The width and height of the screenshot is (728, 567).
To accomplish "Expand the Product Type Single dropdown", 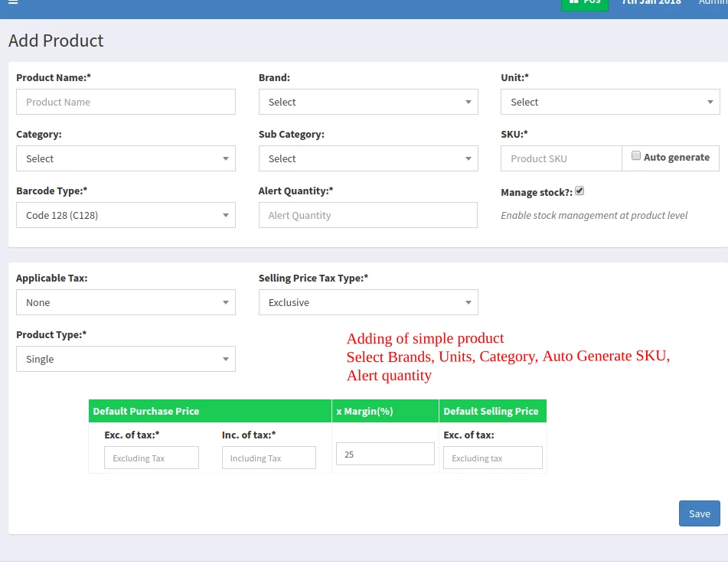I will click(x=126, y=359).
